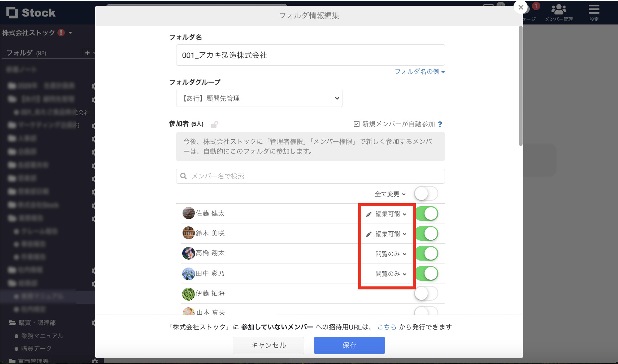The width and height of the screenshot is (618, 364).
Task: Expand フォルダ名の例
Action: tap(420, 72)
